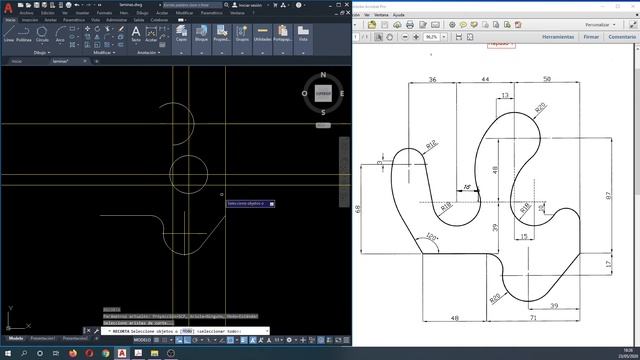Screen dimensions: 640x360
Task: Open the Anotar ribbon tab
Action: coord(51,20)
